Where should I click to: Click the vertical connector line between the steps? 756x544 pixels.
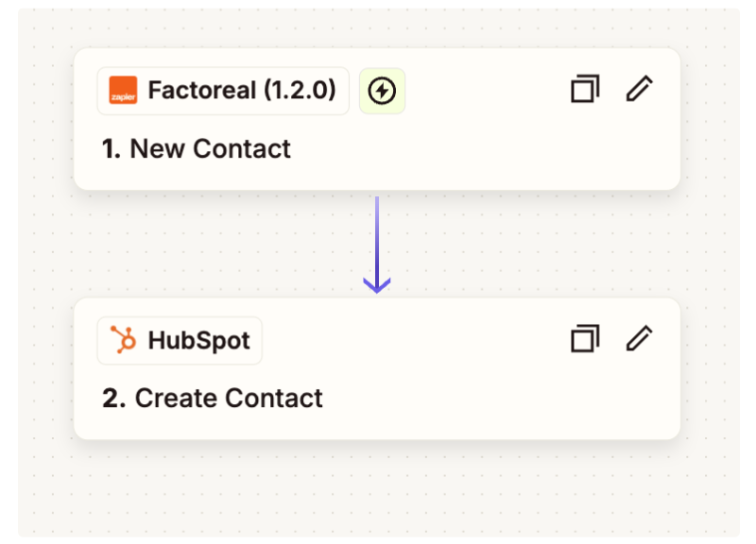click(377, 236)
